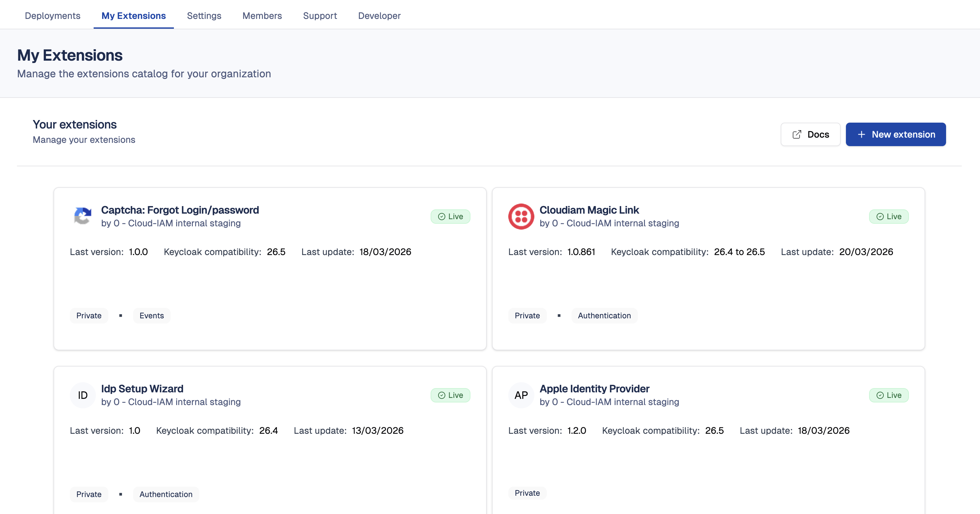Click the Live badge on Idp Setup Wizard
This screenshot has width=980, height=514.
tap(450, 395)
